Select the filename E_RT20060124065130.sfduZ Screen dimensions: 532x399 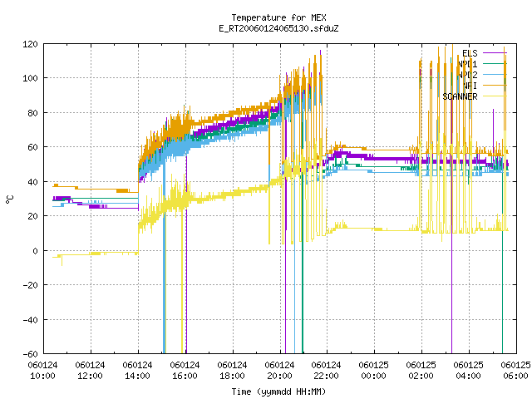278,28
